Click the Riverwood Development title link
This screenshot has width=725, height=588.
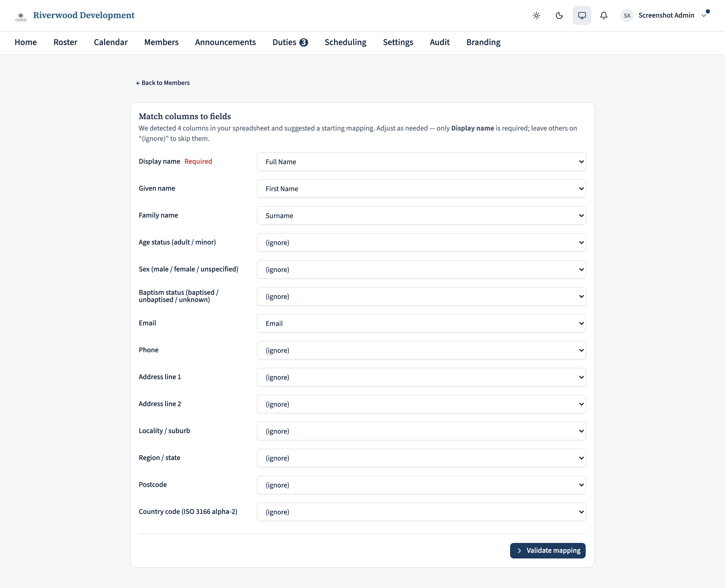point(84,15)
